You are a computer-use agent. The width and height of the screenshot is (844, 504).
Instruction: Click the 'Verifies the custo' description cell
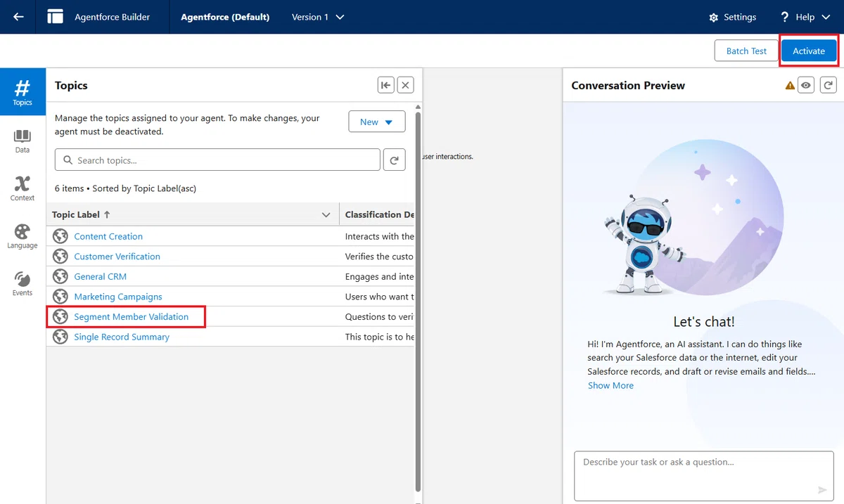pyautogui.click(x=380, y=257)
